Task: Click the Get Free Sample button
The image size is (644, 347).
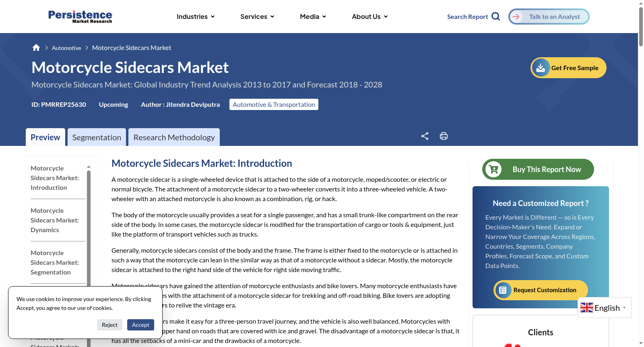Action: (568, 68)
